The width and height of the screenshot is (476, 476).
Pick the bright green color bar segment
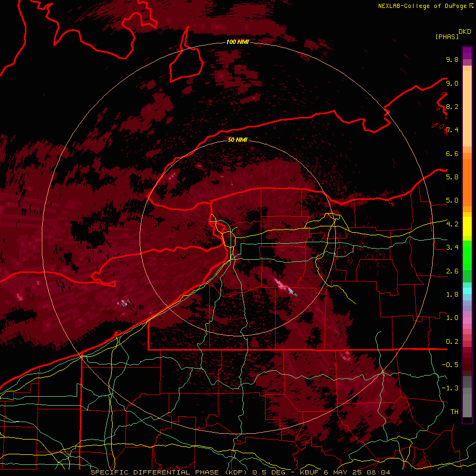[x=467, y=255]
